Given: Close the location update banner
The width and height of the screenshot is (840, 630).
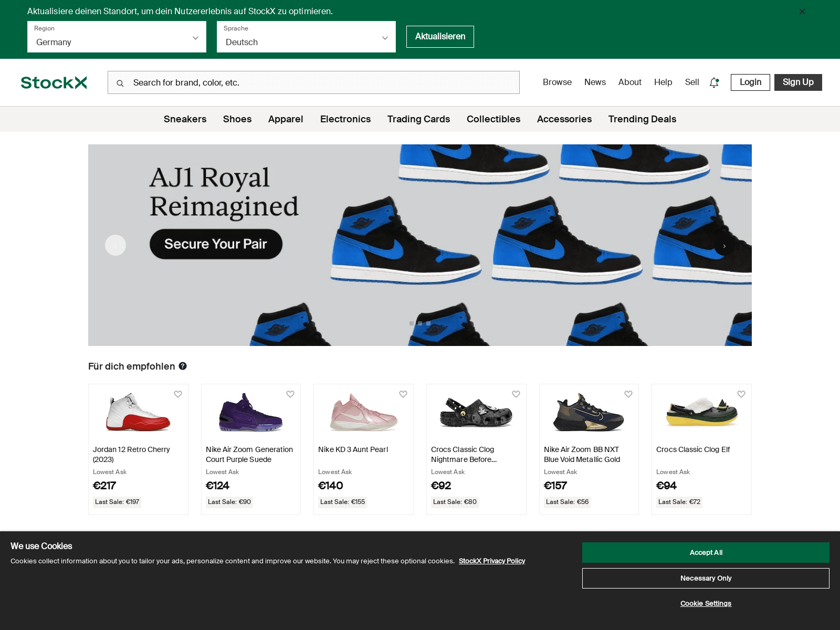Looking at the screenshot, I should point(802,12).
